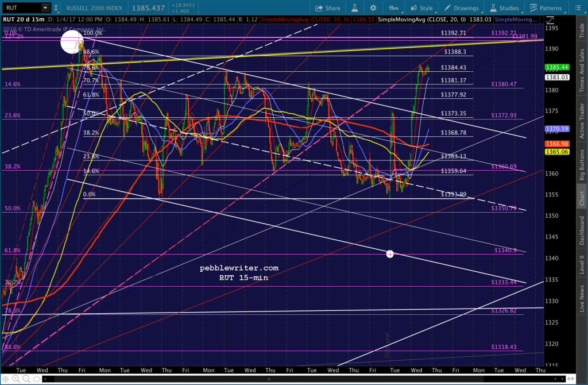Screen dimensions: 588x385
Task: Click the $1384.43 Fibonacci level label
Action: tap(454, 68)
